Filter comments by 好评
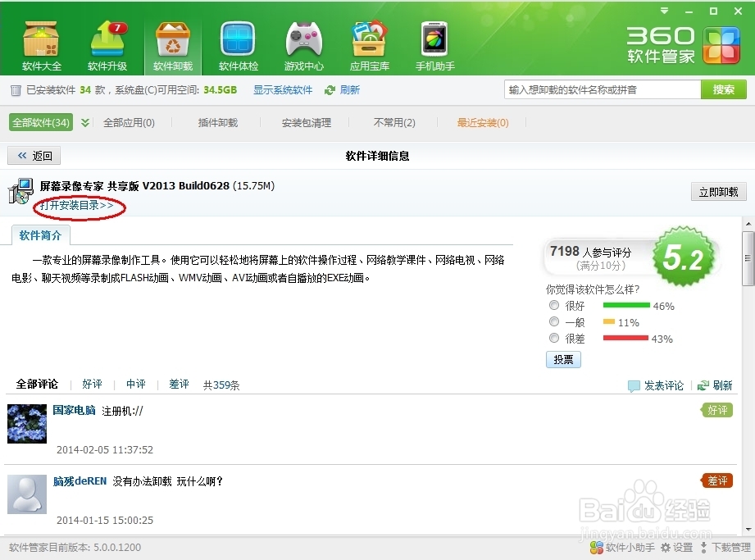 click(92, 385)
